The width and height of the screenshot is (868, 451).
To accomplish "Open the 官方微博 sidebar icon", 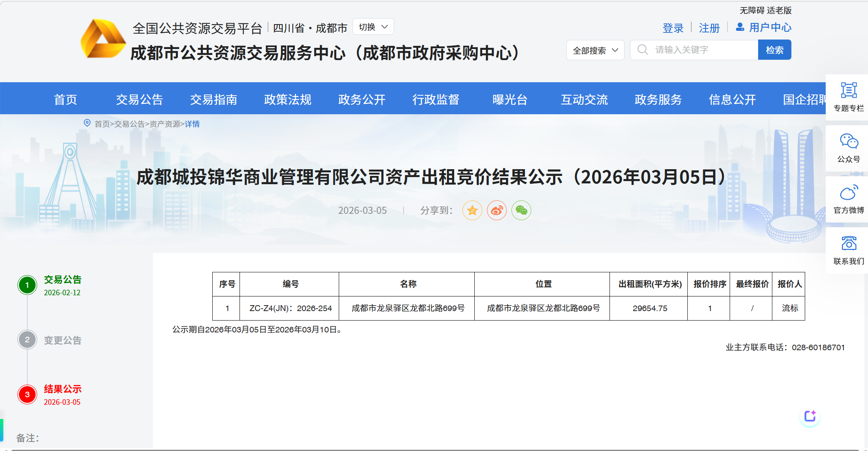I will coord(849,193).
